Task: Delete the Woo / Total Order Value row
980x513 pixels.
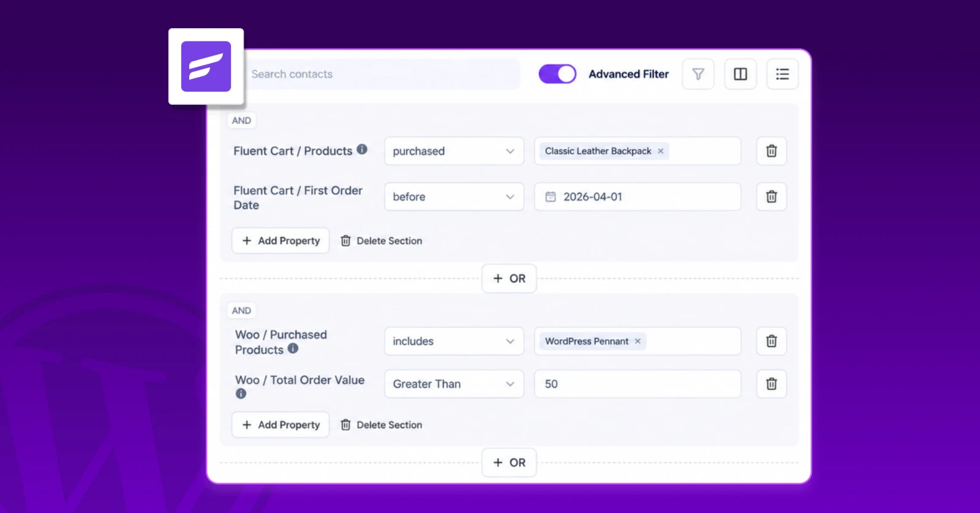Action: 772,384
